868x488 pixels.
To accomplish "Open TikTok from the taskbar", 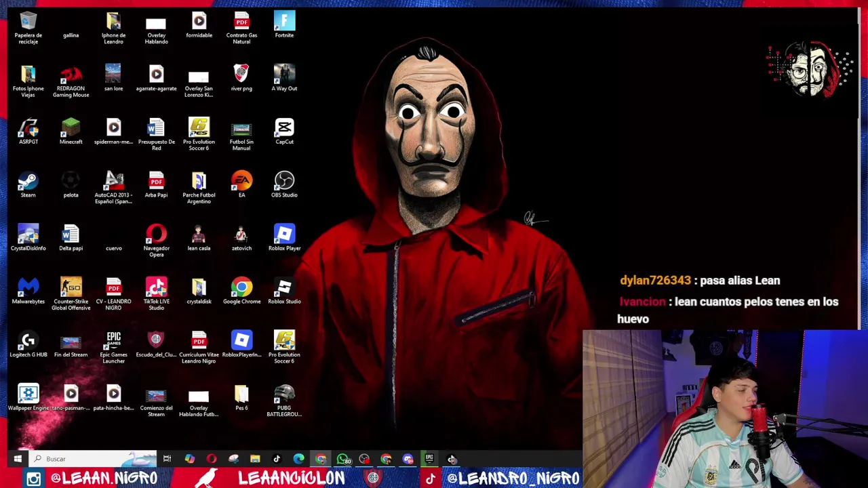I will [x=277, y=459].
